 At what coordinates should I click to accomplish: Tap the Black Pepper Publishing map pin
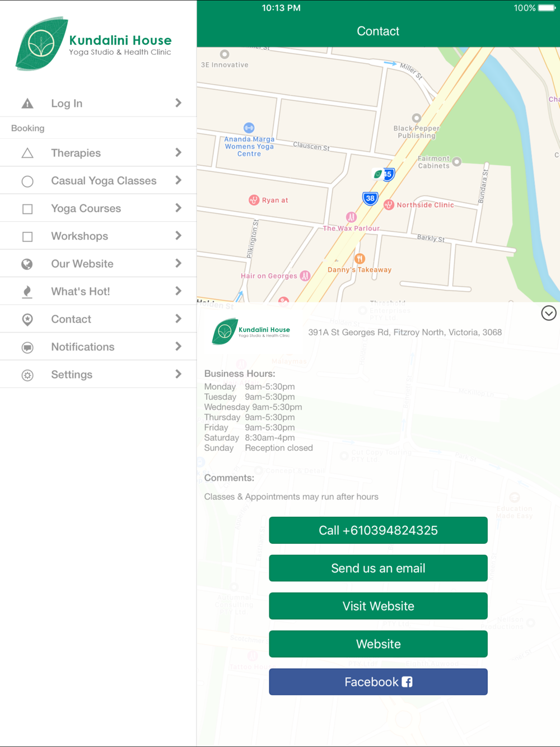(x=416, y=118)
